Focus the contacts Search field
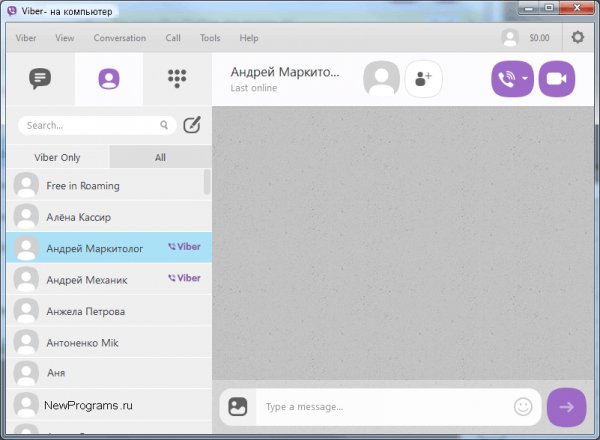 coord(97,125)
